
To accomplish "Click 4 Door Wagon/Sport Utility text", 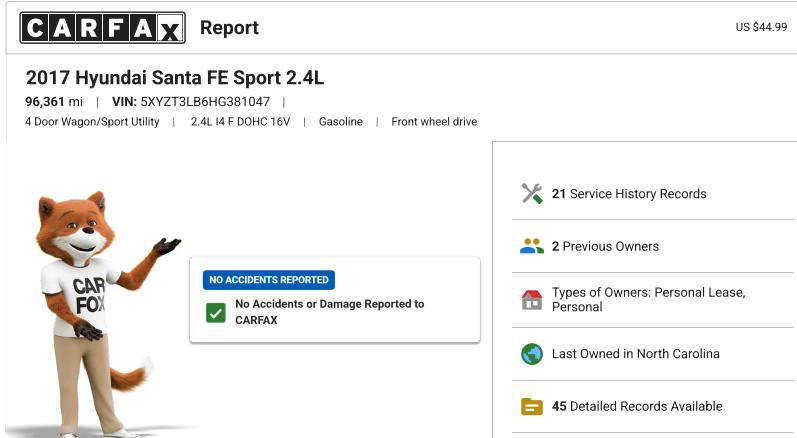I will click(92, 122).
